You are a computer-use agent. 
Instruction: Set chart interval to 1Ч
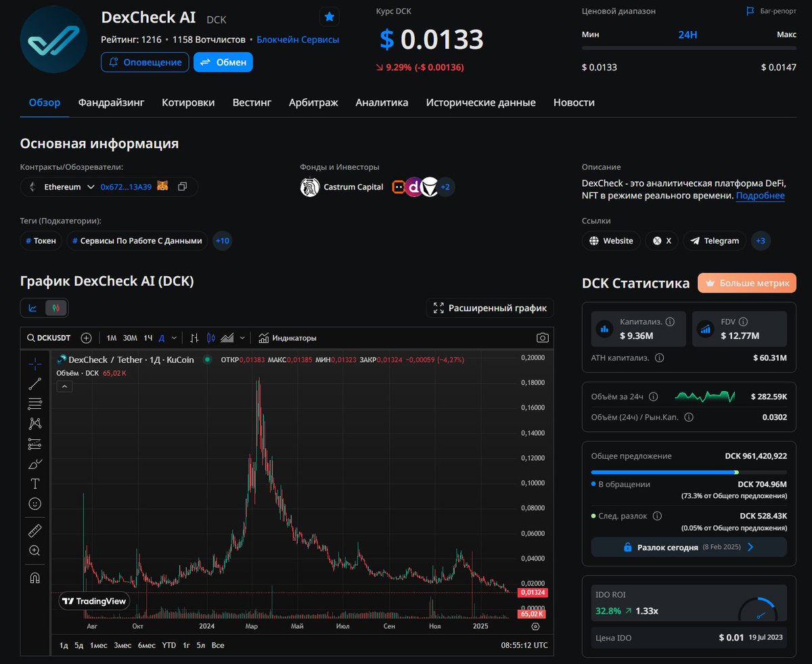click(x=148, y=338)
